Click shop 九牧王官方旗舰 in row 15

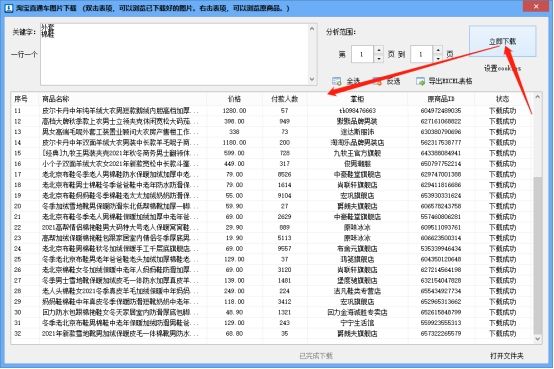pos(357,153)
